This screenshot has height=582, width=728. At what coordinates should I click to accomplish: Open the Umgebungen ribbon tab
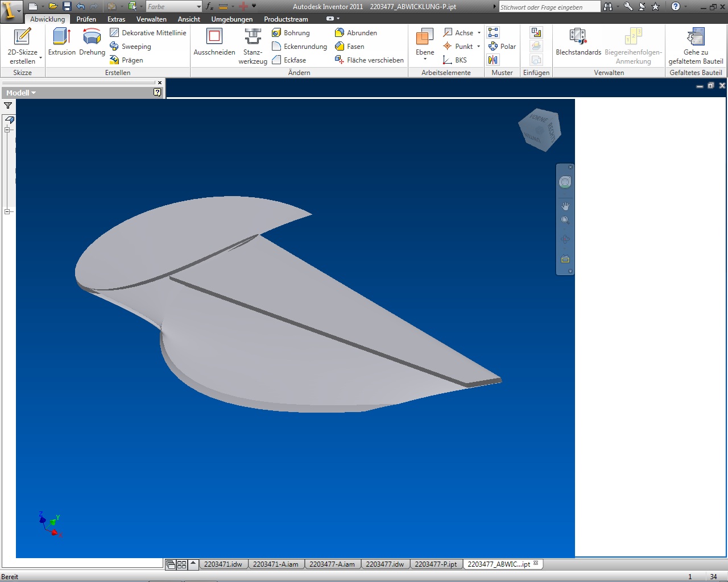[x=232, y=19]
